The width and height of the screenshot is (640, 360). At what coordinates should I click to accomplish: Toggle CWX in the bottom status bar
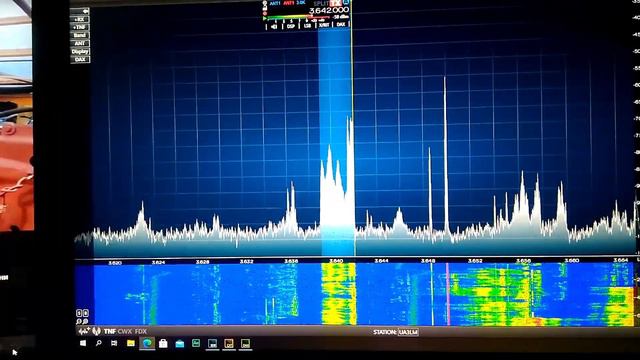click(x=125, y=331)
